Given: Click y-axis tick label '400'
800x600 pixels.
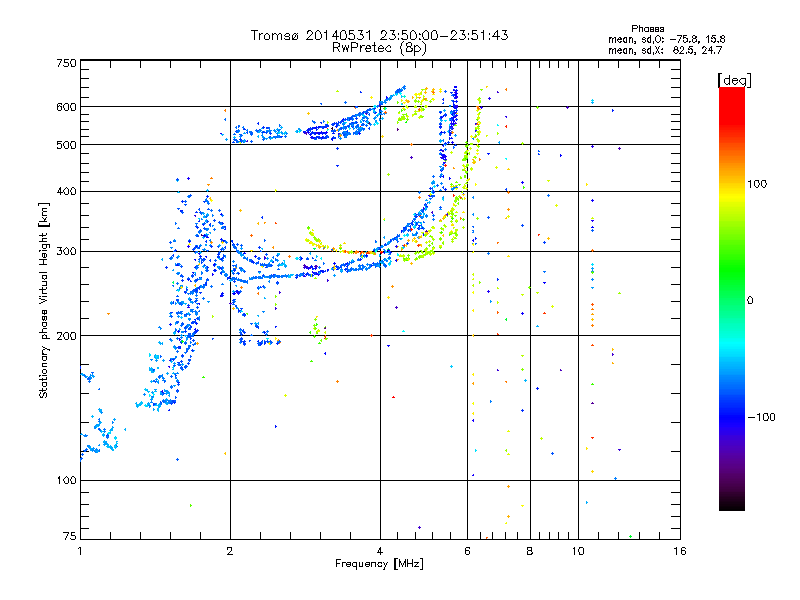Looking at the screenshot, I should tap(66, 192).
